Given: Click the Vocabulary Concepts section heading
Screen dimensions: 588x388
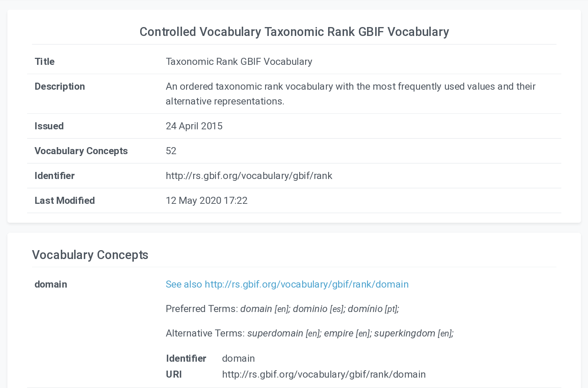Looking at the screenshot, I should coord(90,255).
